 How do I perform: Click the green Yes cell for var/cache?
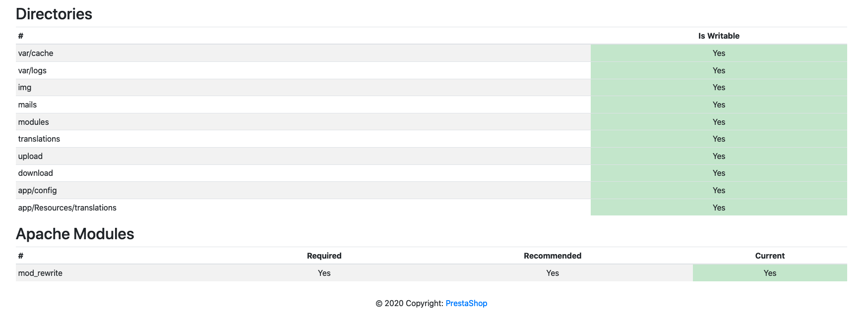[x=718, y=53]
